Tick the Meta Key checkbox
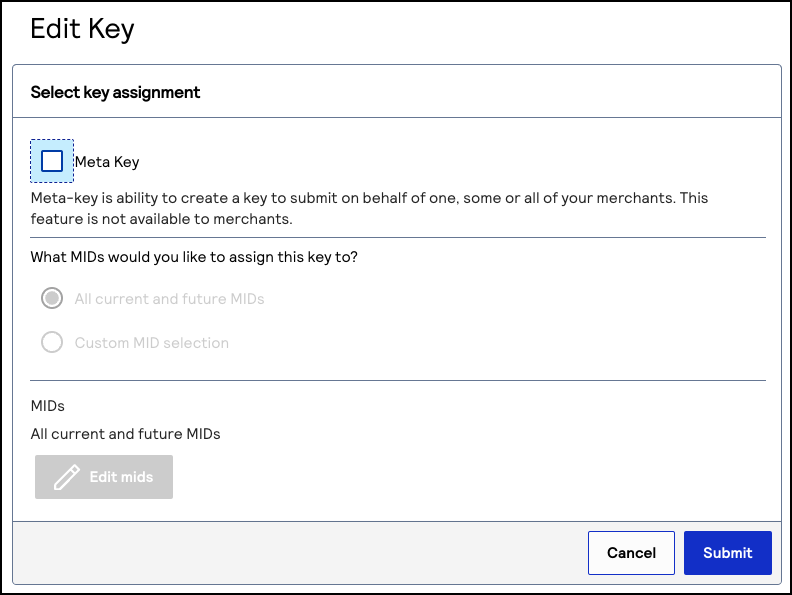Screen dimensions: 792x595 click(x=52, y=161)
